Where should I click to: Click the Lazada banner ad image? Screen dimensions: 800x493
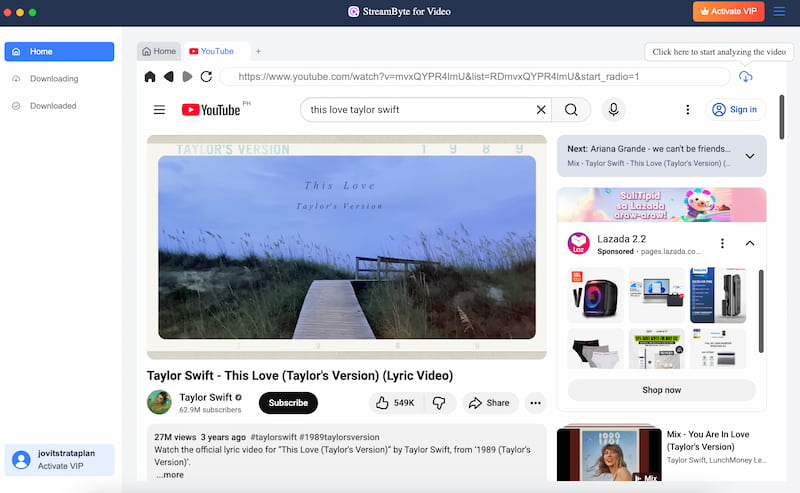[661, 205]
